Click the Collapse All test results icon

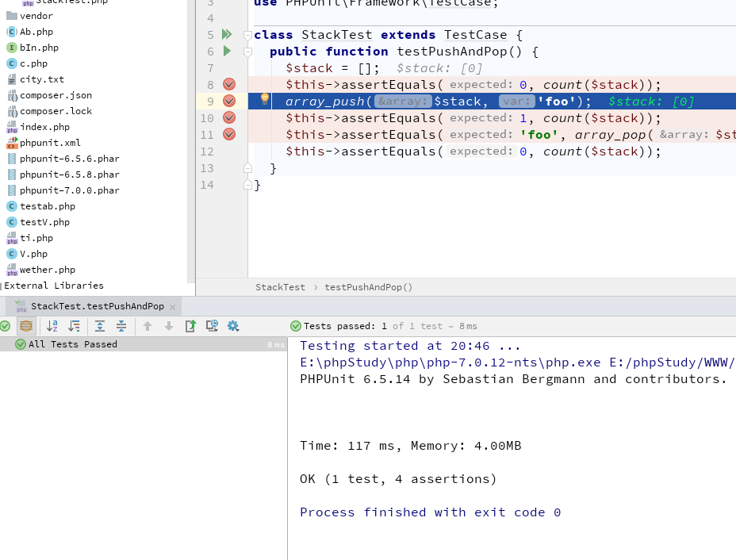point(121,326)
